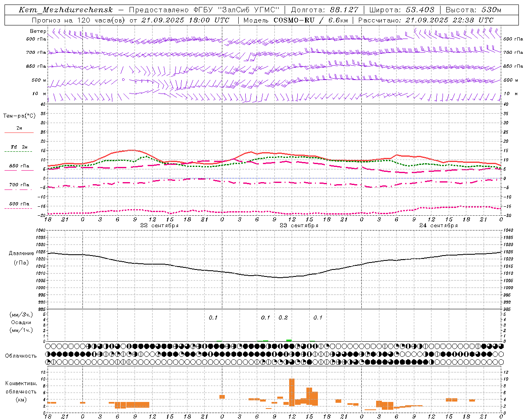
Task: Select the forecast start time 21.09.2025 18:00 UTC
Action: click(x=185, y=20)
